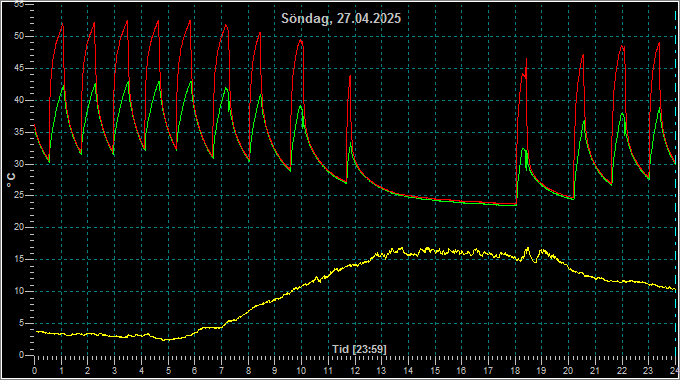
Task: Click the Tid [23:59] time label
Action: pos(359,349)
